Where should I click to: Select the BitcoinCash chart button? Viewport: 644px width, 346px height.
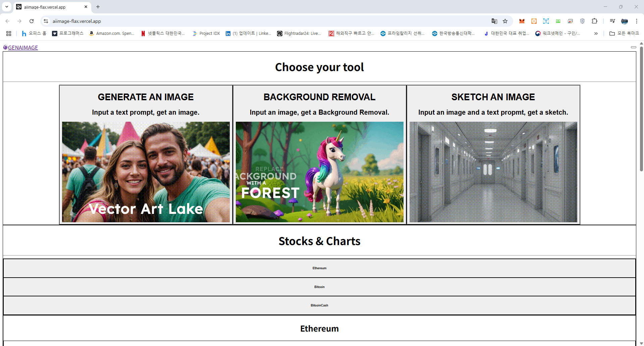tap(319, 305)
